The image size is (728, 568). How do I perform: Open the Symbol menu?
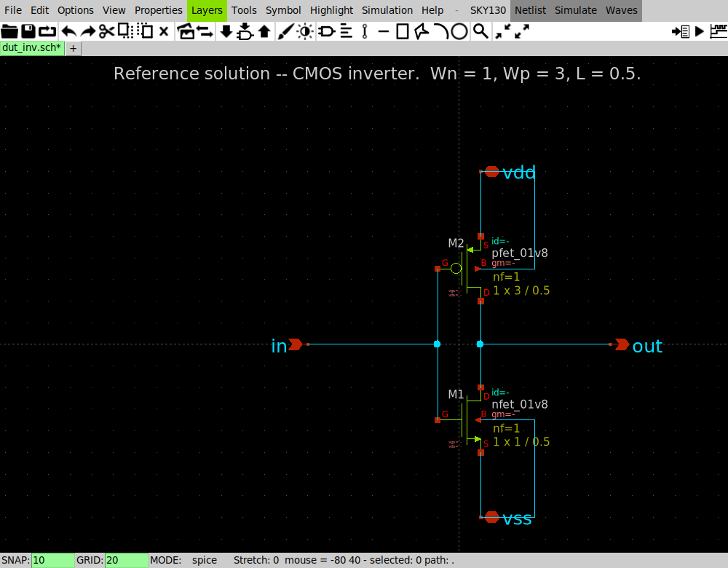[x=283, y=10]
